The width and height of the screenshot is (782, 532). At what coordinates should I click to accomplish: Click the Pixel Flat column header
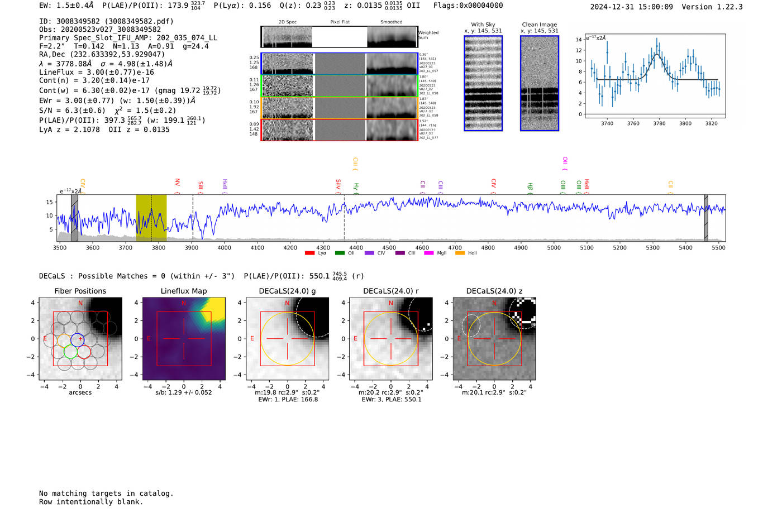[340, 22]
